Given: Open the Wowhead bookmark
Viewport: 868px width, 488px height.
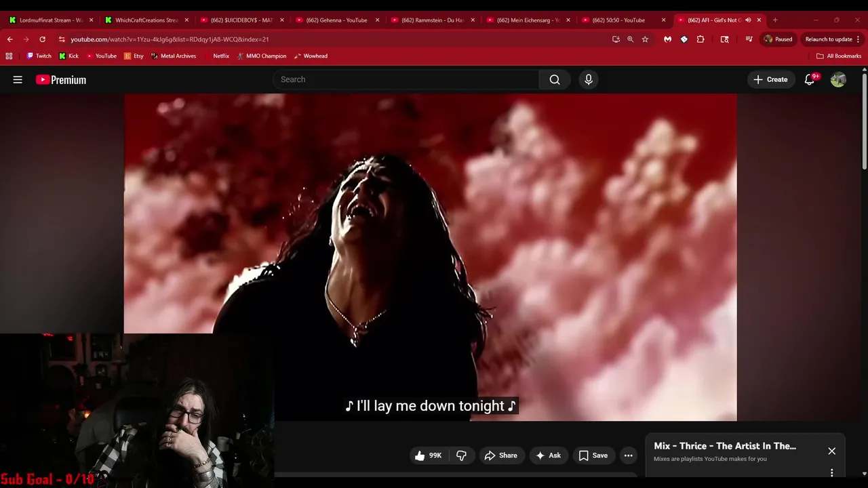Looking at the screenshot, I should tap(311, 56).
